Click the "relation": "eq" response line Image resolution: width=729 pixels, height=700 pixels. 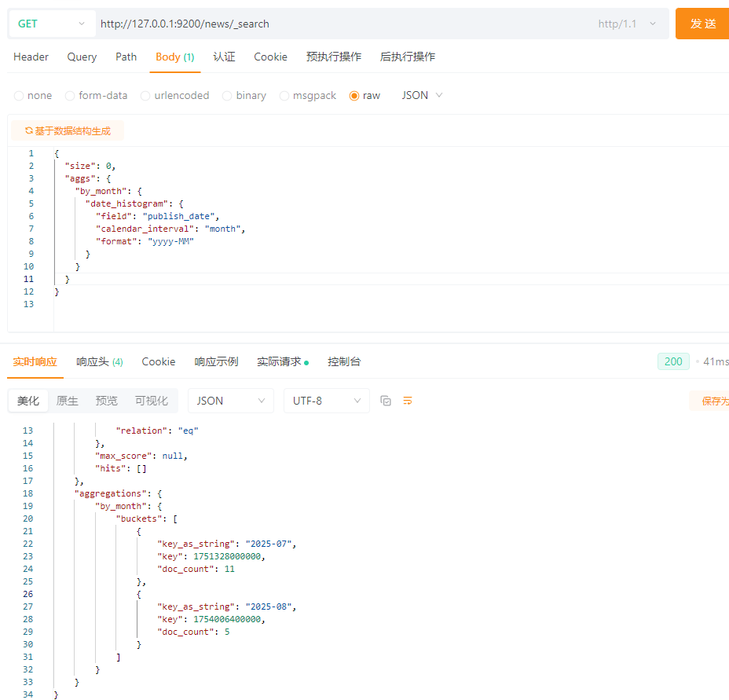(x=157, y=431)
